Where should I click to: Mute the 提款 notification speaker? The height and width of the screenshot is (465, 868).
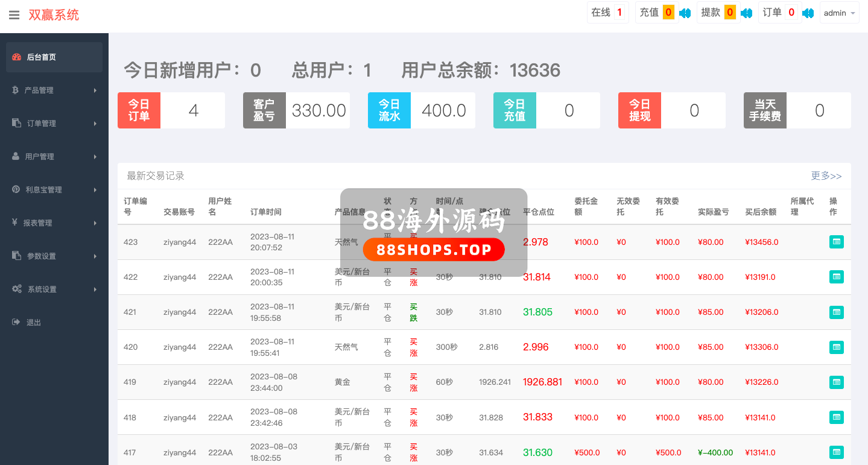[746, 13]
